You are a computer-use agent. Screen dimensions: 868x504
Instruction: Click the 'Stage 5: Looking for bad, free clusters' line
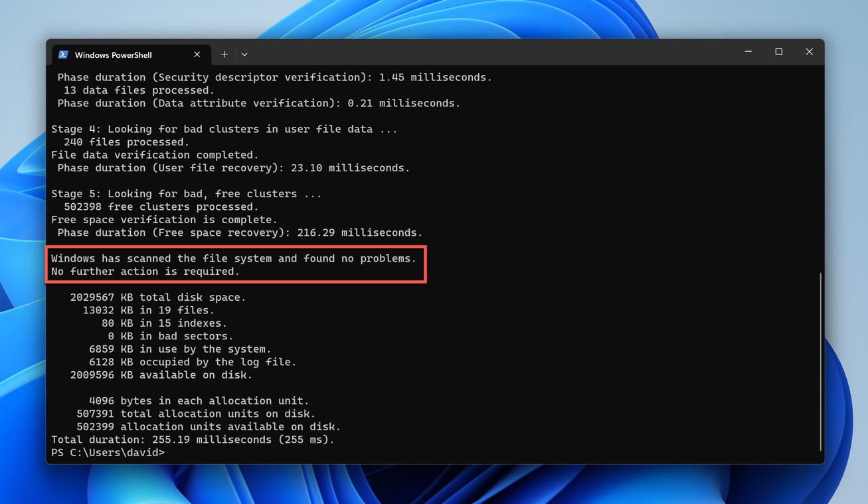tap(186, 194)
